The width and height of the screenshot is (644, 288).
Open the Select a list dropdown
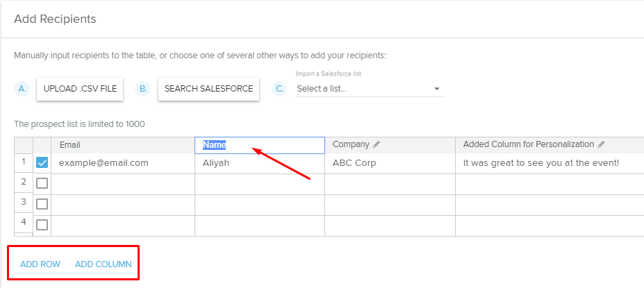point(368,89)
